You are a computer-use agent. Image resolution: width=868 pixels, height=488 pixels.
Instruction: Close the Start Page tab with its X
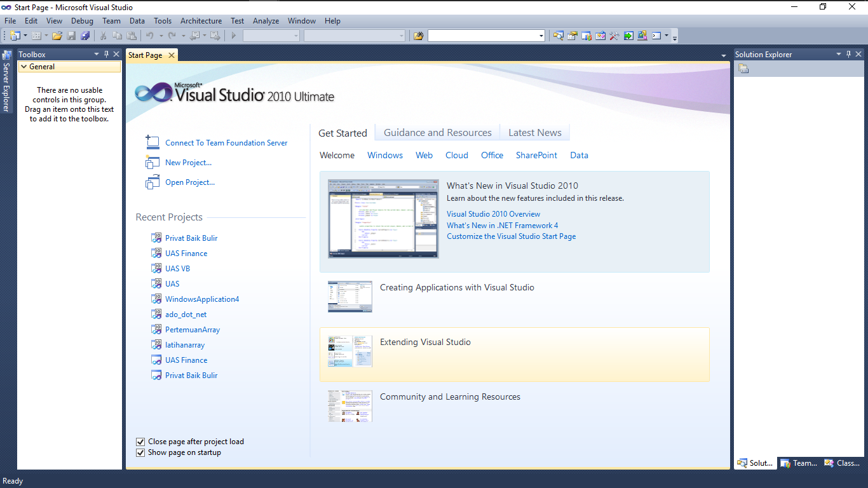click(x=172, y=55)
